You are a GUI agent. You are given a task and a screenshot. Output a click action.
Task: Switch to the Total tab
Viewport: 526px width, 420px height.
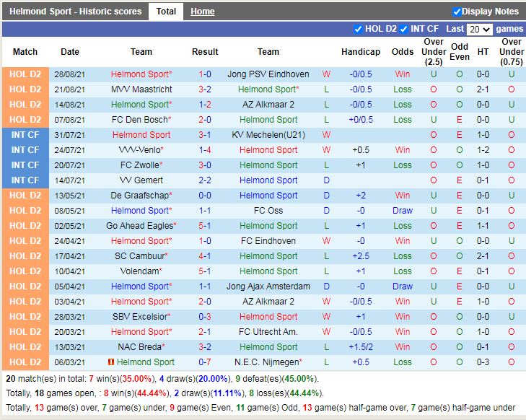tap(166, 12)
